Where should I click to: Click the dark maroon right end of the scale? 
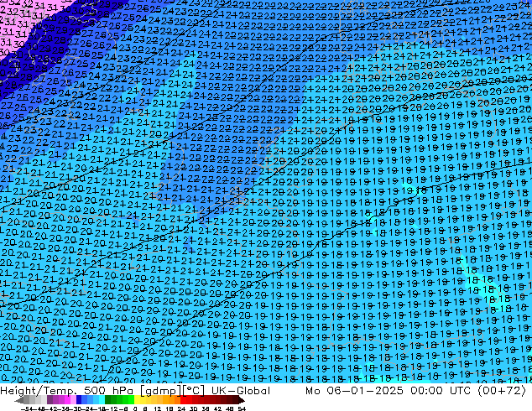click(x=242, y=401)
